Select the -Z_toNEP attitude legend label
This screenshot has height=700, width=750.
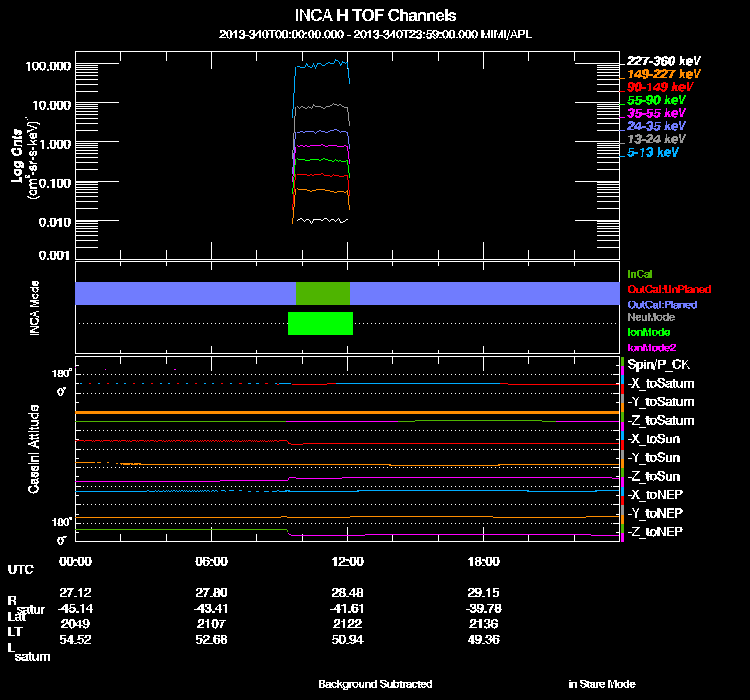[656, 531]
